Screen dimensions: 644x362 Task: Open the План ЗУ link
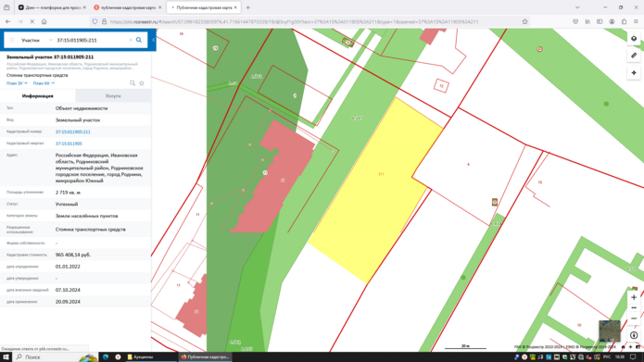point(17,83)
